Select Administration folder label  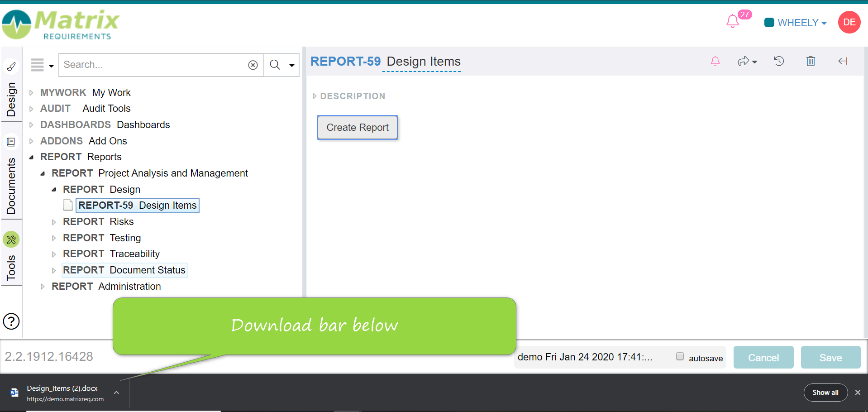[x=129, y=286]
